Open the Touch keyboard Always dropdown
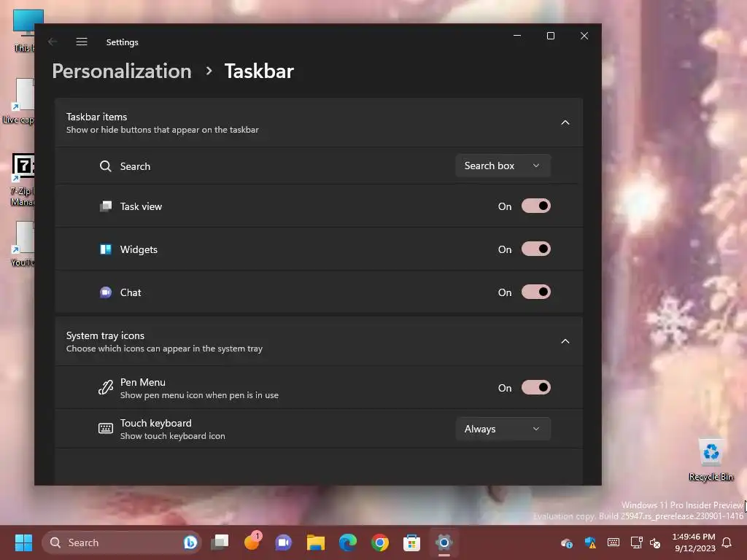 point(503,429)
